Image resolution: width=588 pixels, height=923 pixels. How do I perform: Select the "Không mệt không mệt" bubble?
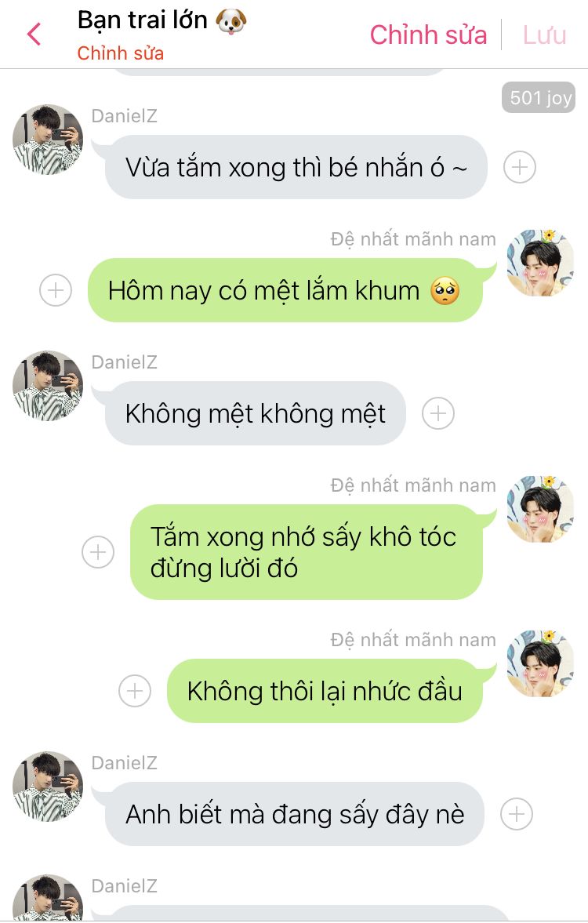click(x=256, y=413)
